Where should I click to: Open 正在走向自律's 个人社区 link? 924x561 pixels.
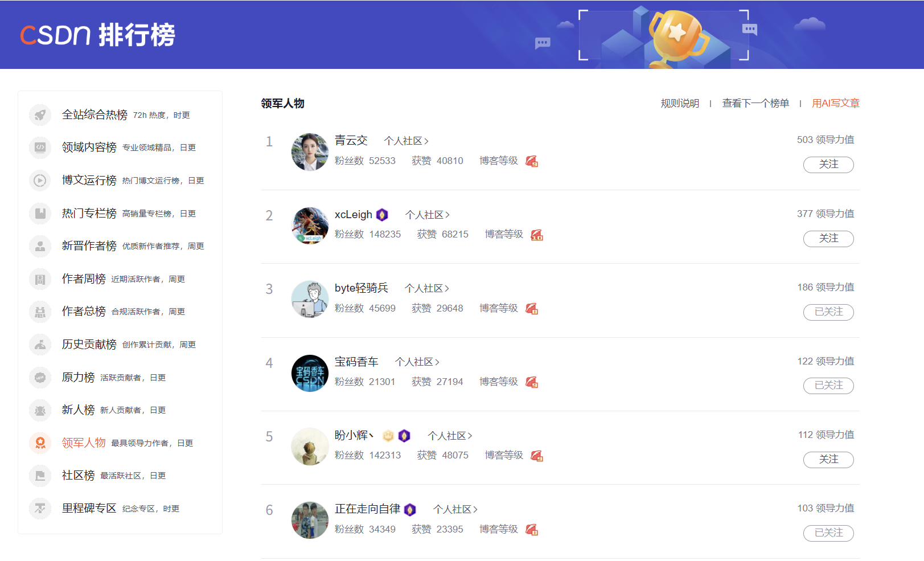[455, 510]
